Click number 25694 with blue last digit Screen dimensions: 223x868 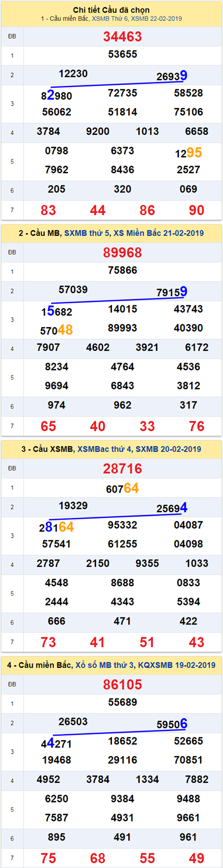[172, 508]
